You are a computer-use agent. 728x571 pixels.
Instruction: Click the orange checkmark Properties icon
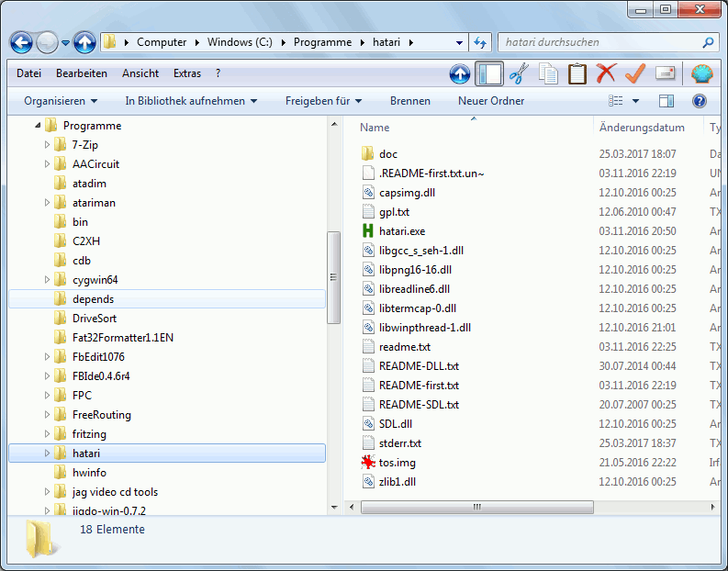(x=635, y=73)
